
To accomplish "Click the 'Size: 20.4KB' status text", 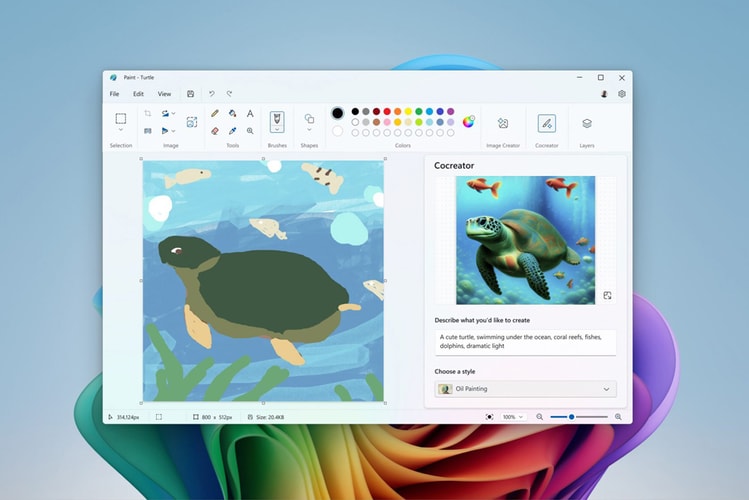I will 270,417.
